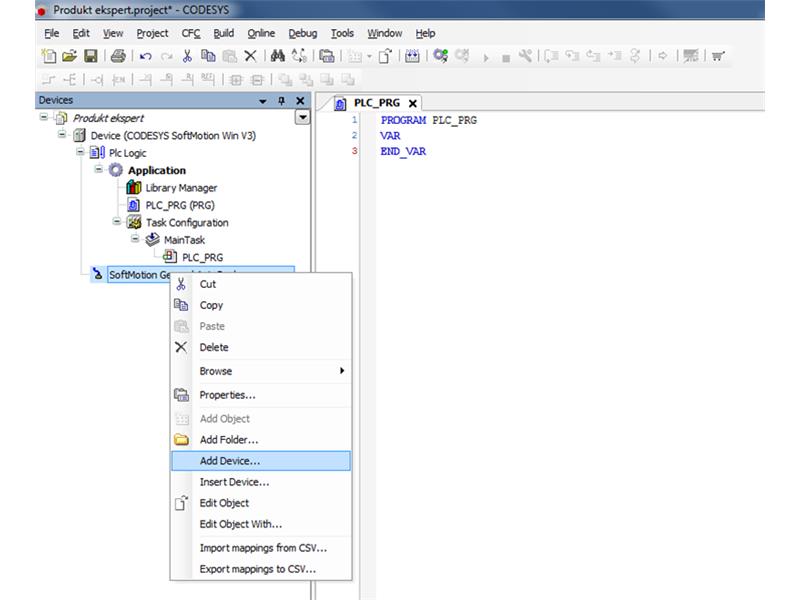Click the Task Configuration icon in tree

click(x=134, y=222)
